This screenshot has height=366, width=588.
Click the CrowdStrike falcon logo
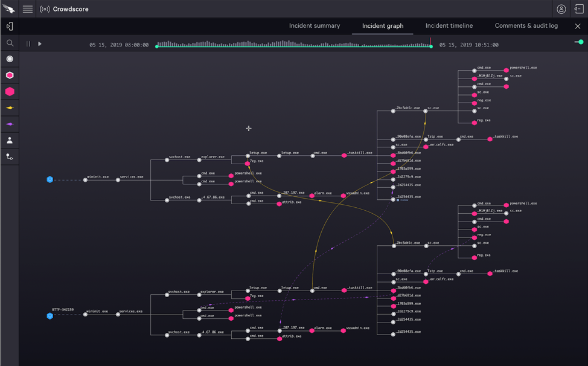point(9,9)
